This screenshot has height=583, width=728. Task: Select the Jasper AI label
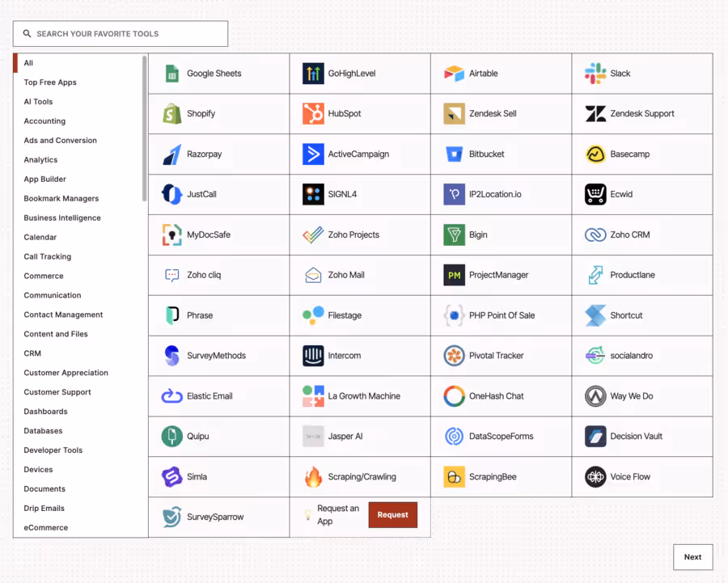pos(345,437)
